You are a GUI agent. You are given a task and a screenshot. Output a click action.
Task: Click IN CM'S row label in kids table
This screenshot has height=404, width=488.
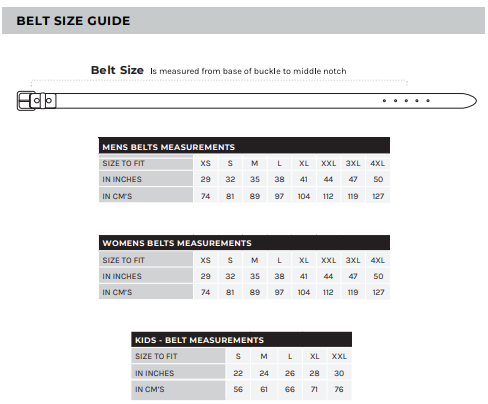pyautogui.click(x=150, y=389)
